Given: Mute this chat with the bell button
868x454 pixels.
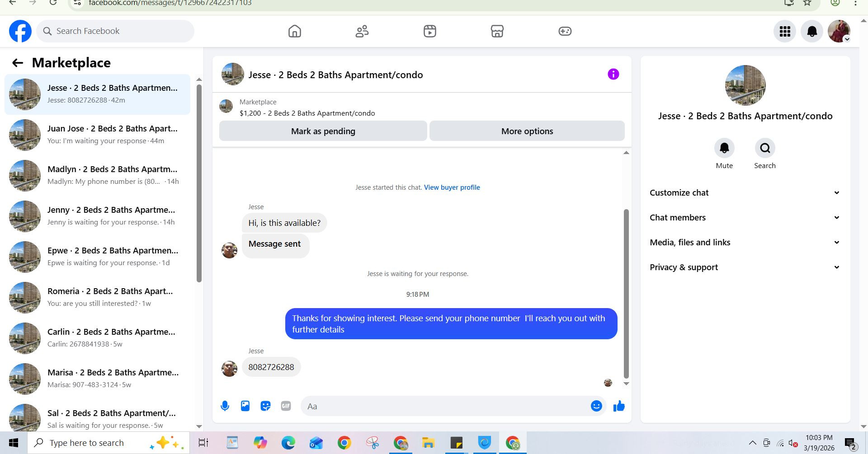Looking at the screenshot, I should pyautogui.click(x=724, y=148).
